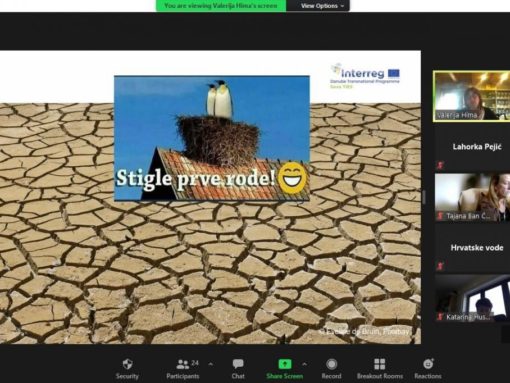This screenshot has width=510, height=383.
Task: Open the Participants panel icon
Action: 183,364
